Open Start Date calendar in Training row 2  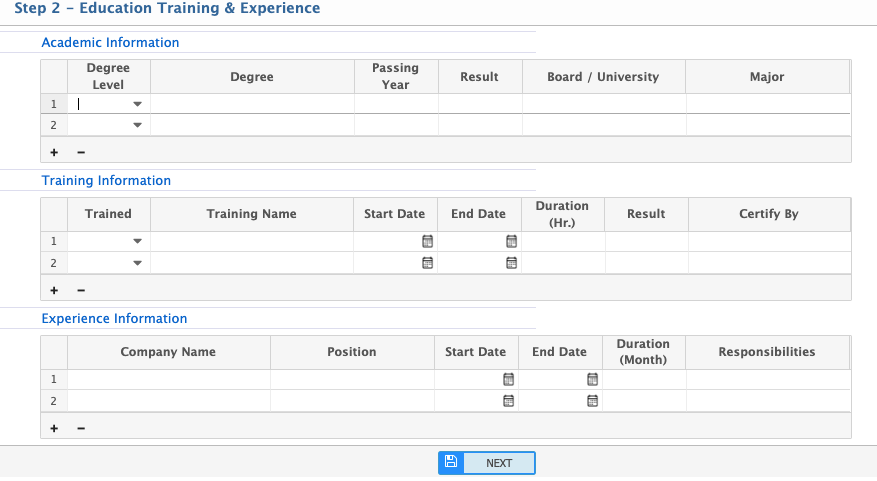click(427, 263)
